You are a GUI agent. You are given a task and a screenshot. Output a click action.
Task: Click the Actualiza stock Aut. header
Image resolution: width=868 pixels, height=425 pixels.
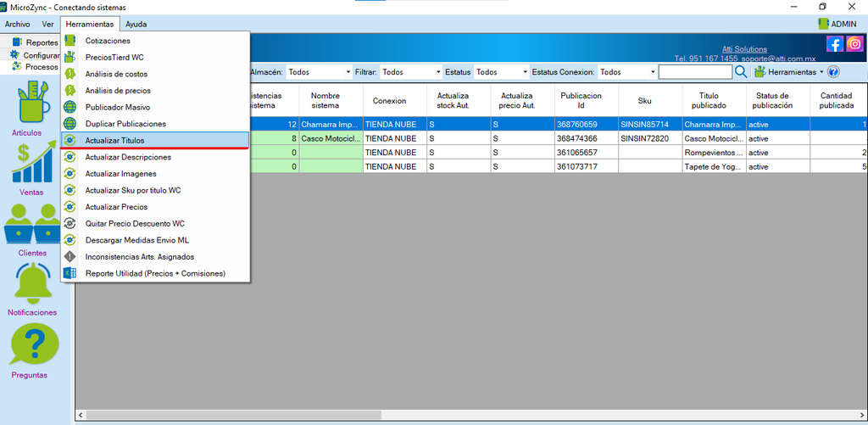459,100
